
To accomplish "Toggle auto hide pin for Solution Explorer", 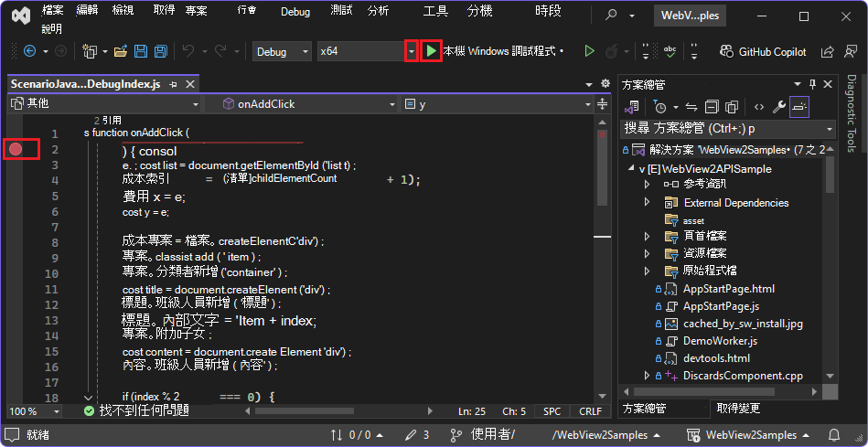I will tap(812, 84).
